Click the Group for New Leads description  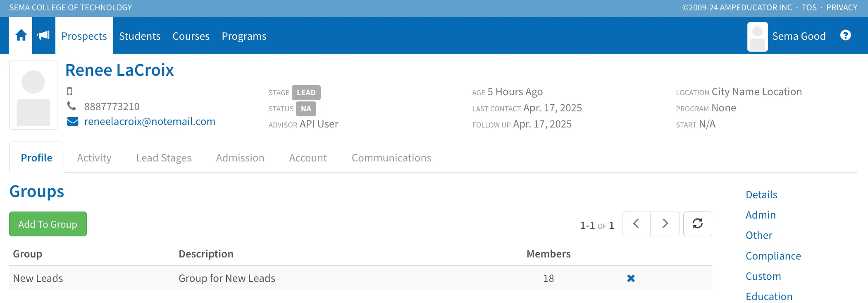(x=227, y=278)
